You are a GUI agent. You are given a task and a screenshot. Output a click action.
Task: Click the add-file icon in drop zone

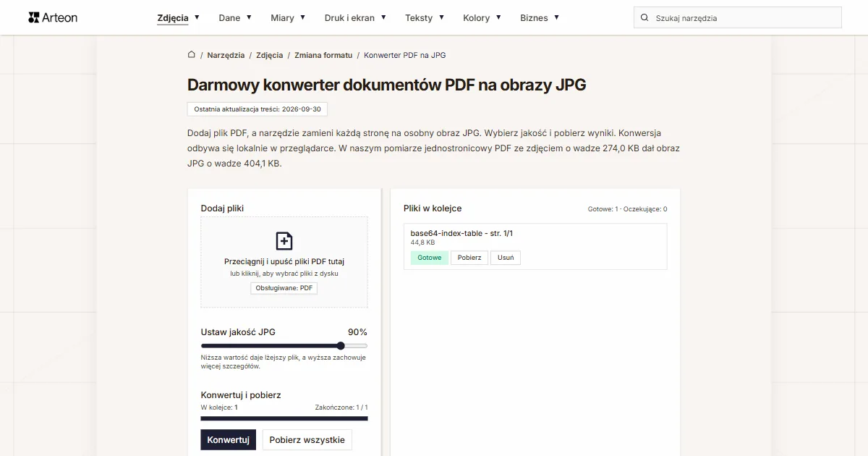[284, 241]
